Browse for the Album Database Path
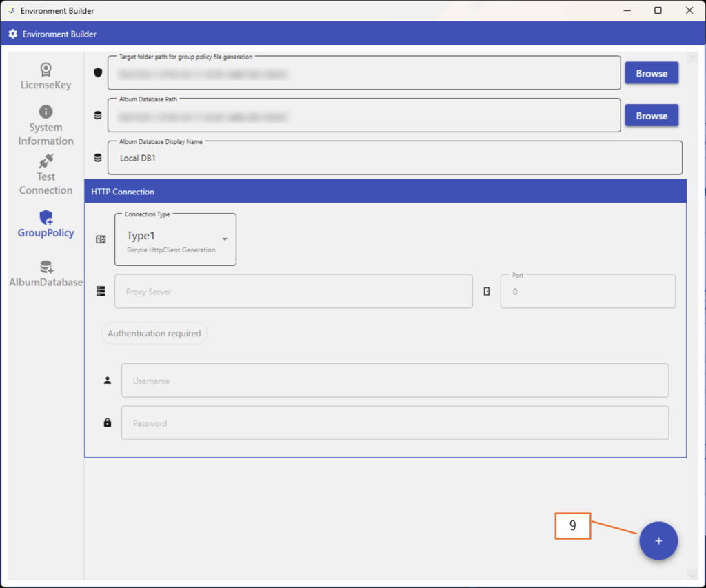Image resolution: width=706 pixels, height=588 pixels. click(651, 116)
